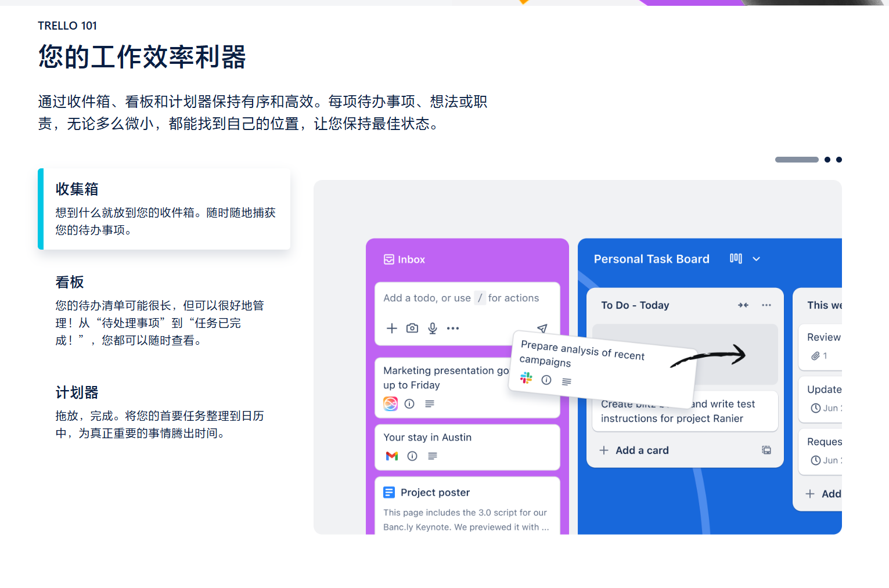Click the plus icon in Inbox composer

click(392, 329)
